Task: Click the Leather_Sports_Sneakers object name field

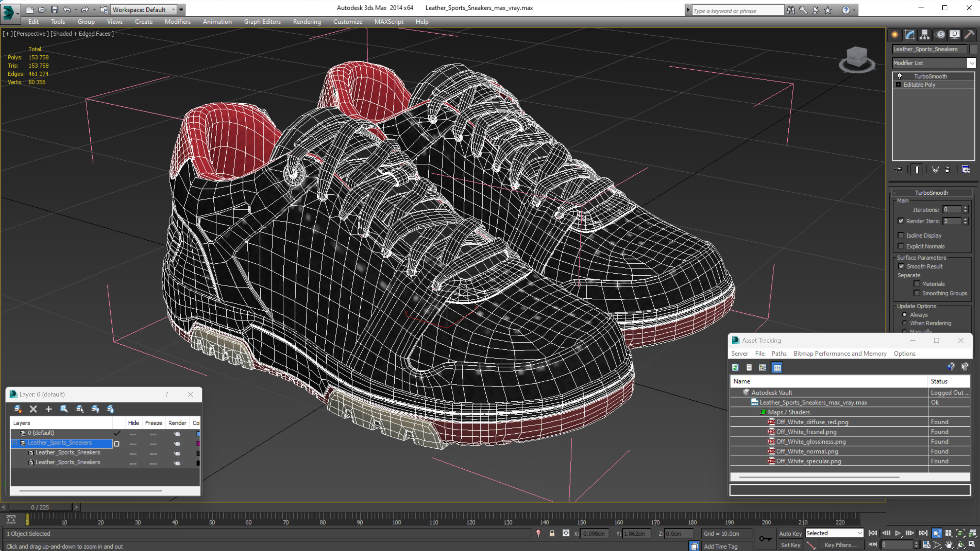Action: tap(929, 49)
